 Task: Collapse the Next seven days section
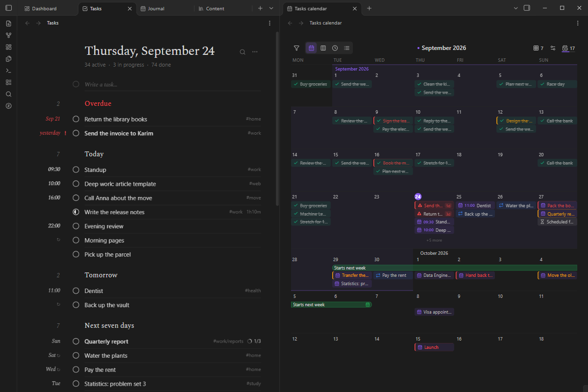pos(109,325)
